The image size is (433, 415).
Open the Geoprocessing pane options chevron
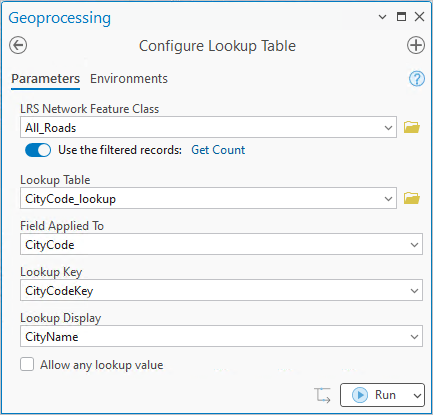[x=382, y=17]
